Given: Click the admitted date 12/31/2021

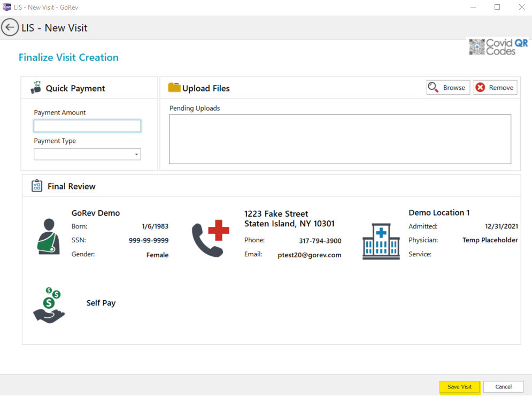Looking at the screenshot, I should point(502,226).
